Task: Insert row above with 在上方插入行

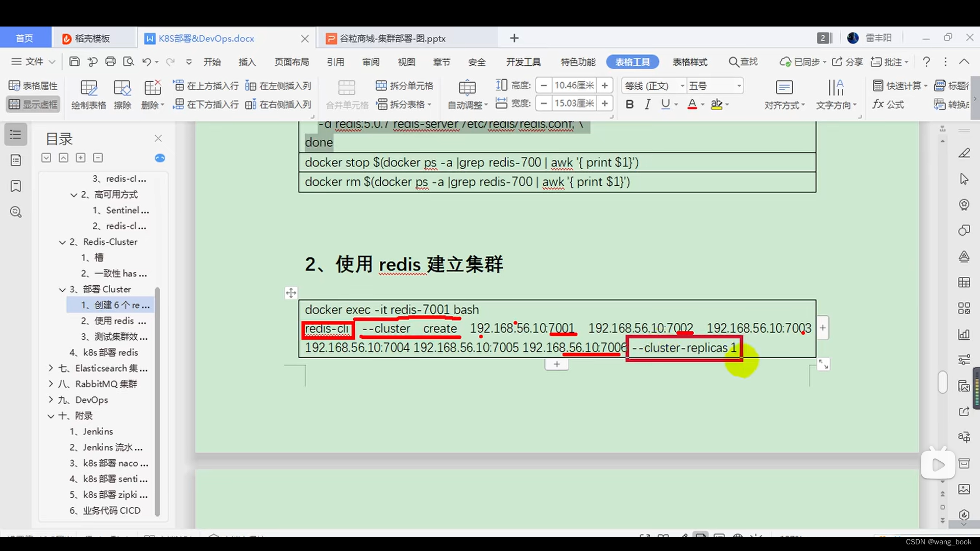Action: [x=206, y=86]
